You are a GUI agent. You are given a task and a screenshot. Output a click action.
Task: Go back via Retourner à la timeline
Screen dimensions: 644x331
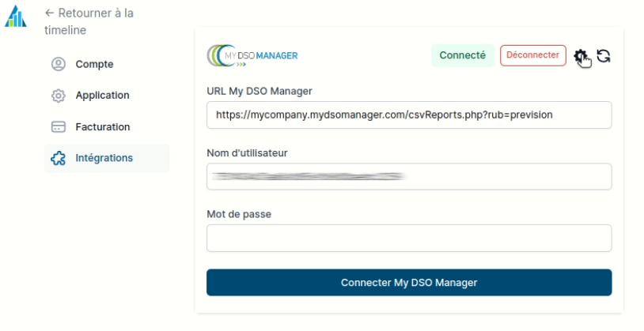89,21
